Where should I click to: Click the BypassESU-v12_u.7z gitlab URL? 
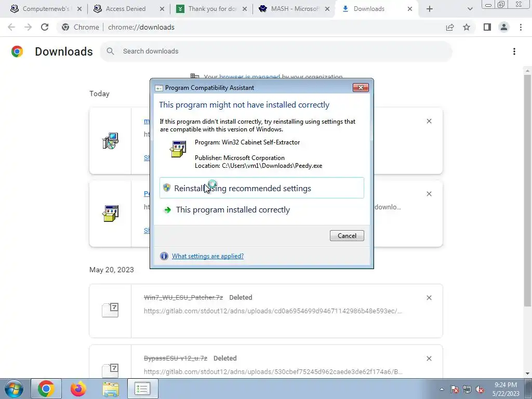coord(273,371)
